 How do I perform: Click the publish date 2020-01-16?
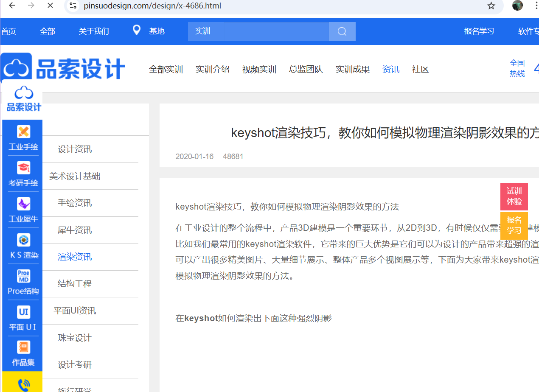tap(194, 157)
